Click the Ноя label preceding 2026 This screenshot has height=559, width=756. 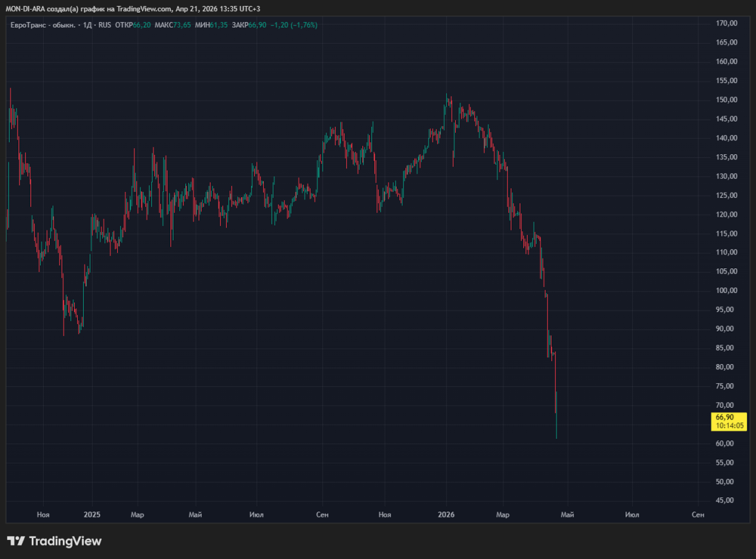pos(385,514)
